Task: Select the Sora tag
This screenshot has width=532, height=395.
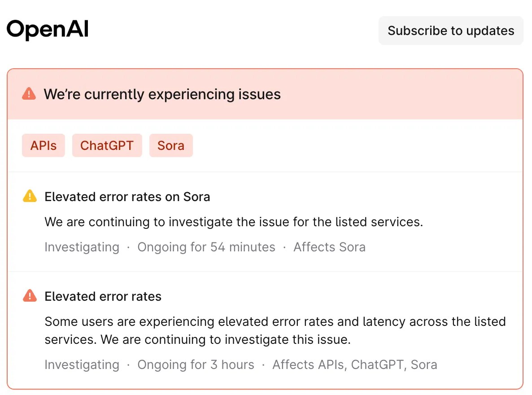Action: 171,145
